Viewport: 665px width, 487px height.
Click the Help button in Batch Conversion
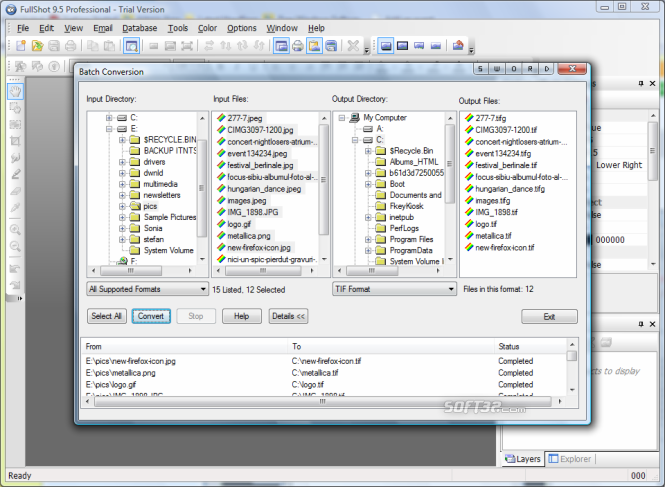pyautogui.click(x=242, y=316)
